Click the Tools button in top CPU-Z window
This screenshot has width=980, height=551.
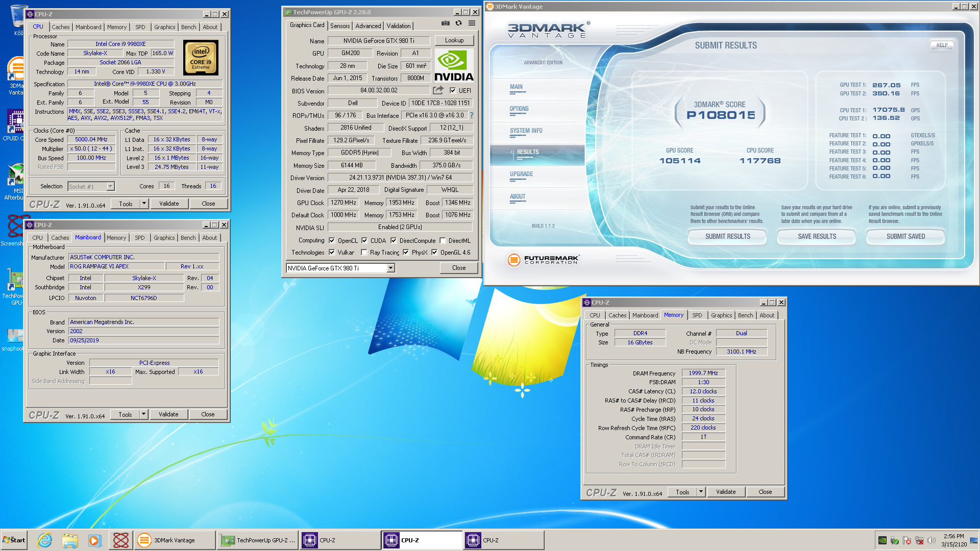click(x=126, y=204)
